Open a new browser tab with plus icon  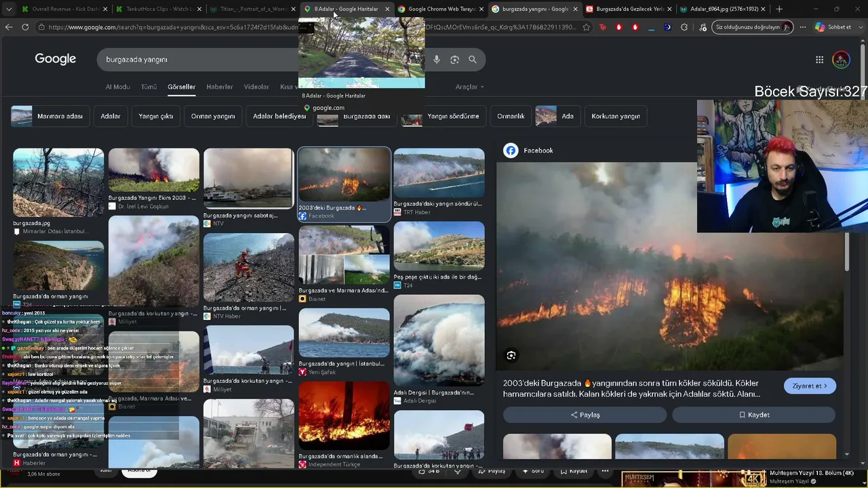coord(779,9)
